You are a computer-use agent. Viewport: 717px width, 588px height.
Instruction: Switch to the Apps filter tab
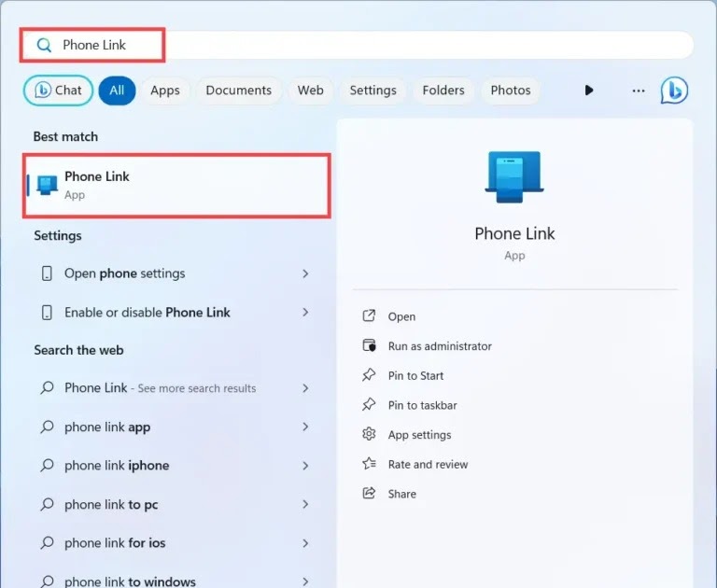pos(165,91)
